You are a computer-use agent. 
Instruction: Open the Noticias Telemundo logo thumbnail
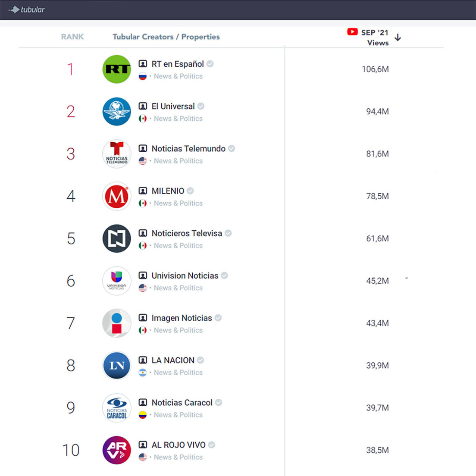click(116, 154)
